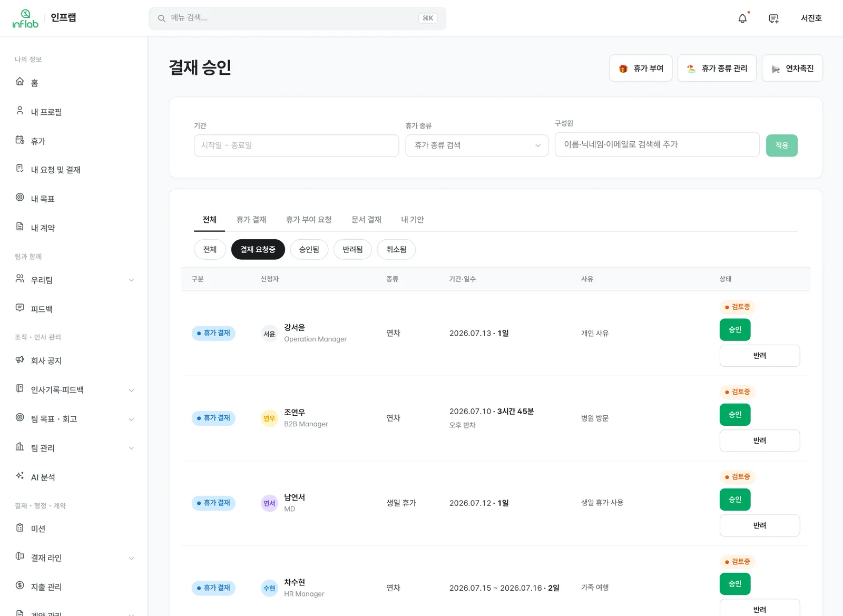The image size is (843, 616).
Task: Reject 남연서's request with 반려
Action: coord(760,525)
